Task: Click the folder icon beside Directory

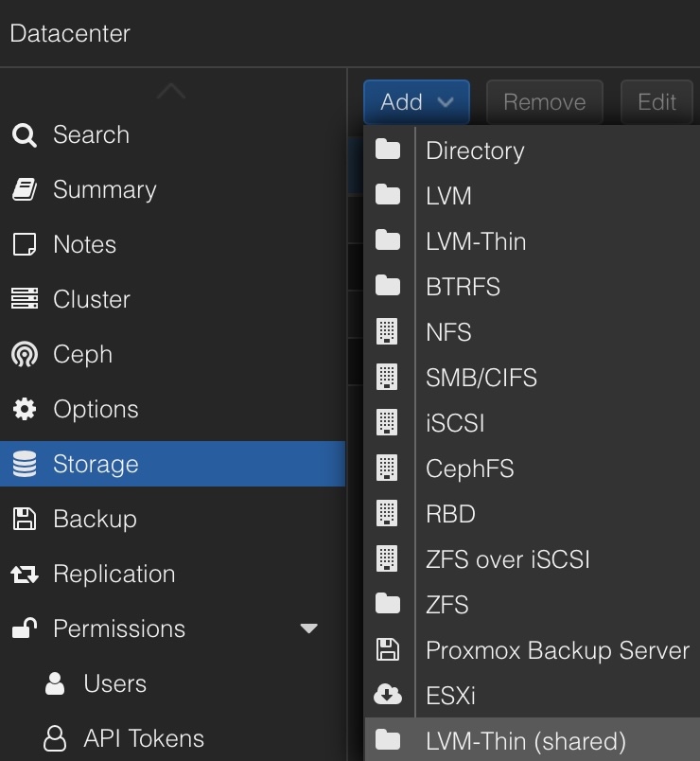Action: point(388,150)
